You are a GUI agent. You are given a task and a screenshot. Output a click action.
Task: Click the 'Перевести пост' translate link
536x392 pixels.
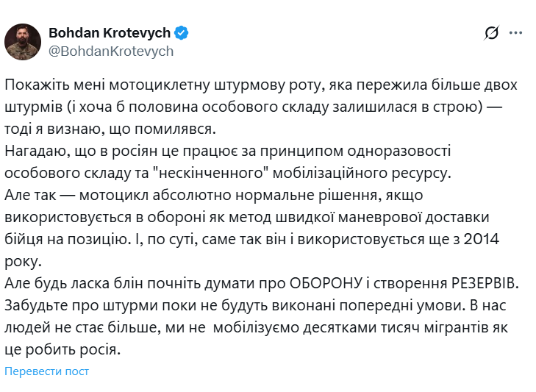46,371
